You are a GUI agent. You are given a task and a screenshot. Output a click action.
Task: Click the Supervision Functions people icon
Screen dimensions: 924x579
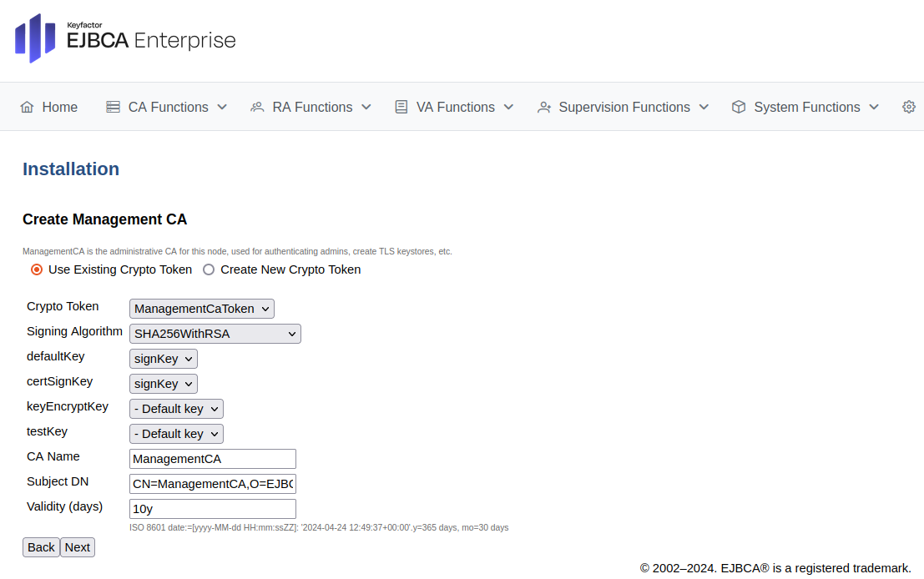[543, 107]
